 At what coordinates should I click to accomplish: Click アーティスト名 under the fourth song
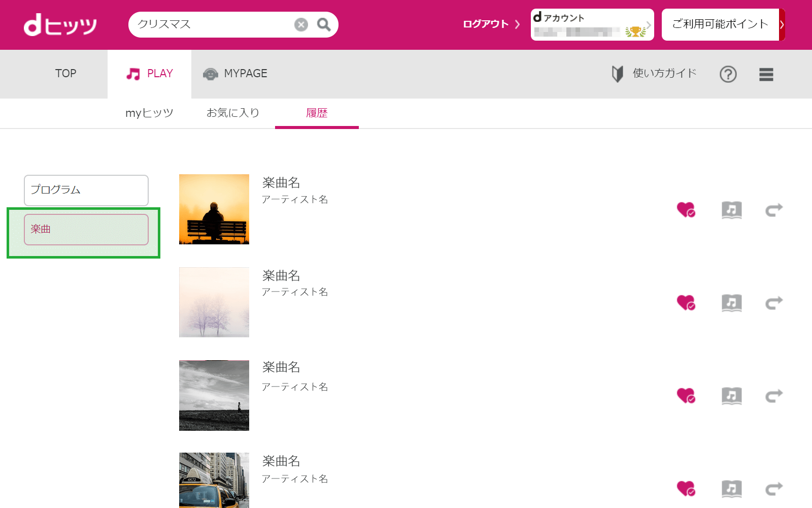[x=295, y=479]
